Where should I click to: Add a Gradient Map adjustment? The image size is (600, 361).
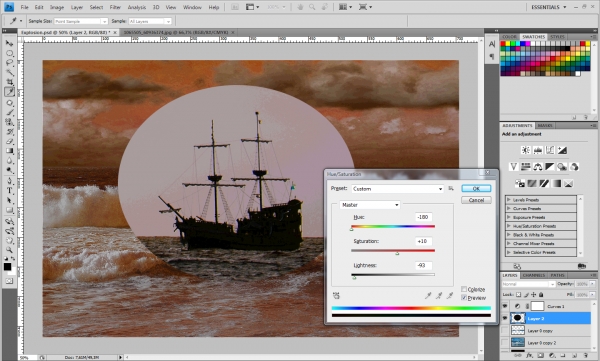[x=556, y=183]
